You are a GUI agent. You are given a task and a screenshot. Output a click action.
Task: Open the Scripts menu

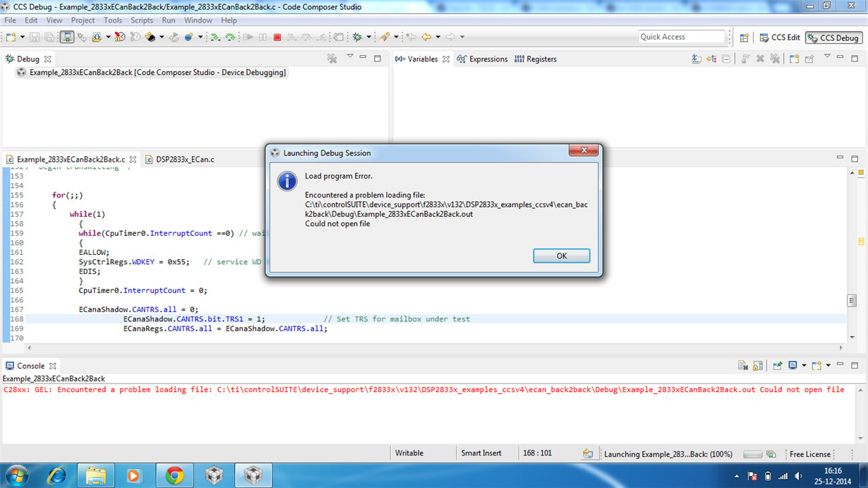tap(142, 20)
